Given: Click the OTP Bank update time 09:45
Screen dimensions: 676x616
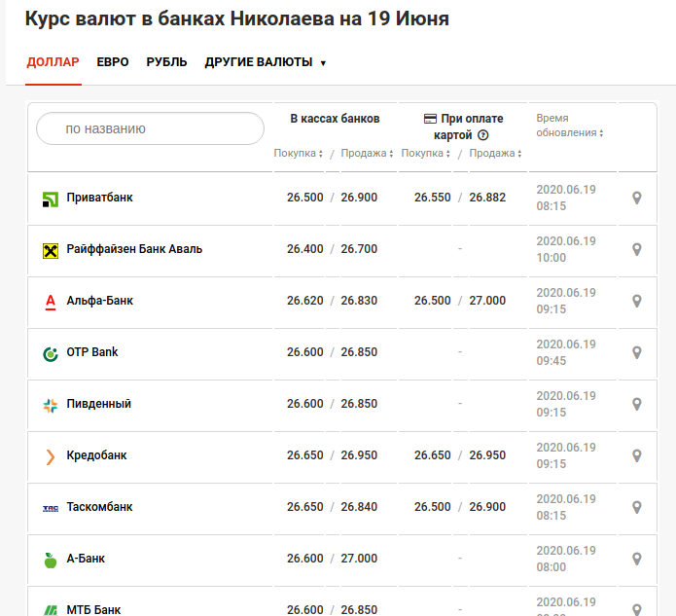Looking at the screenshot, I should click(x=551, y=361).
